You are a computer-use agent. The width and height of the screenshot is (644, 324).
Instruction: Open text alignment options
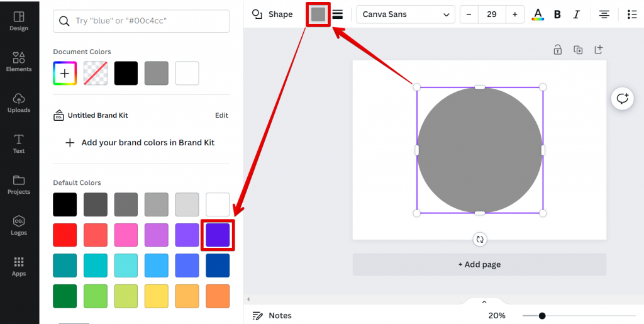pos(604,14)
